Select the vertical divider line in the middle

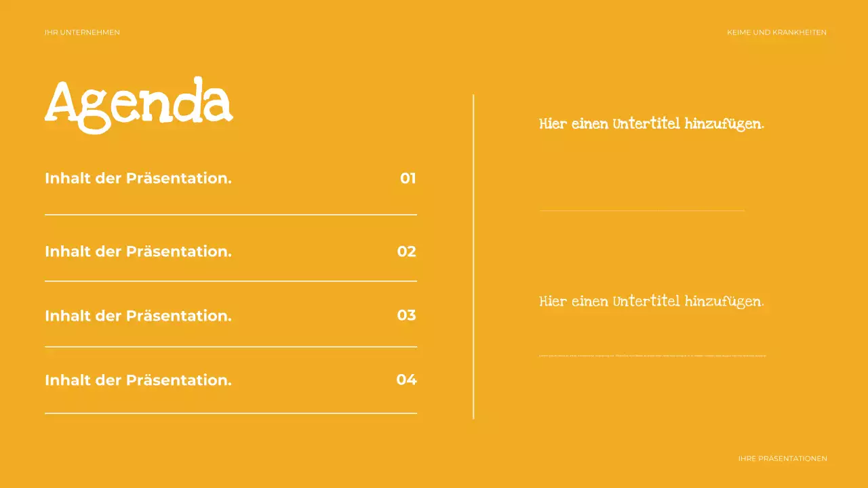point(473,256)
